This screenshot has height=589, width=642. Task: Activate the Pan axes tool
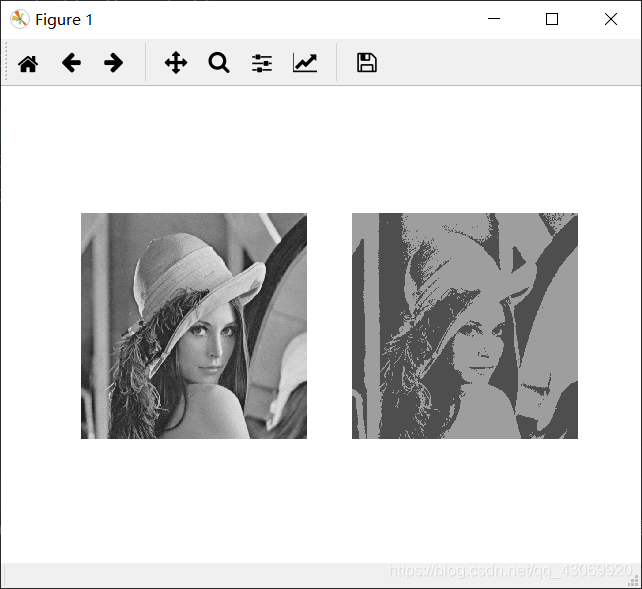pos(176,63)
